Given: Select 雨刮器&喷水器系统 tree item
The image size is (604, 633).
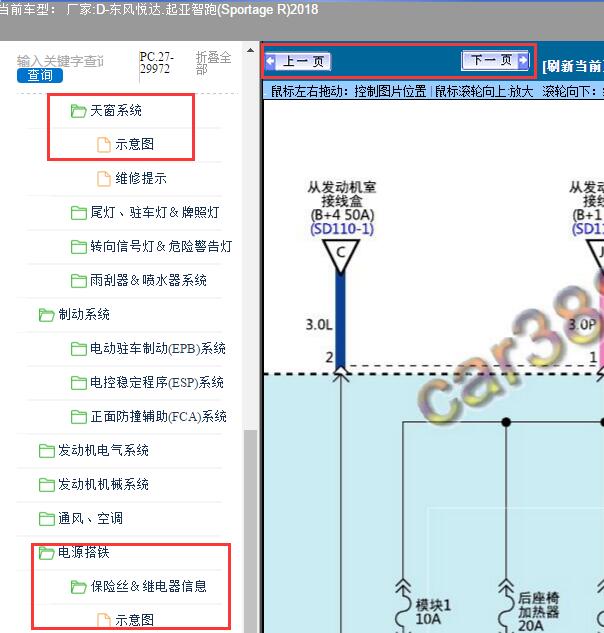Looking at the screenshot, I should [148, 281].
